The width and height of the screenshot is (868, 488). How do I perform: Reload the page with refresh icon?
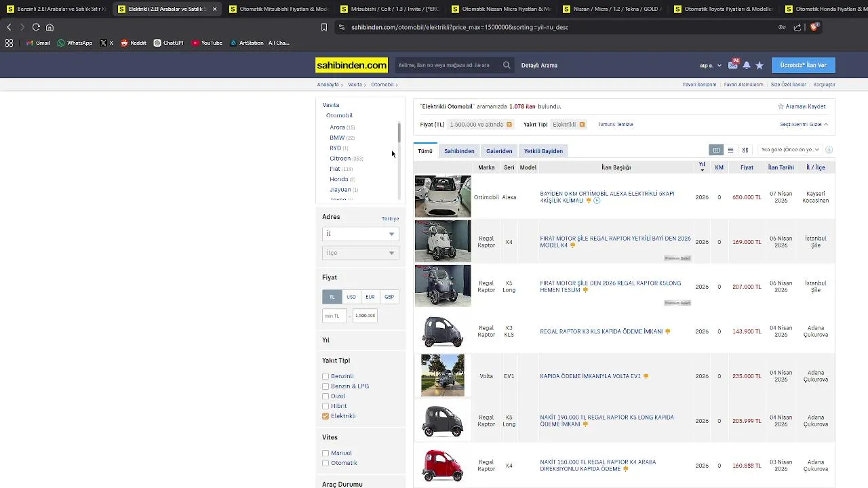[x=36, y=27]
